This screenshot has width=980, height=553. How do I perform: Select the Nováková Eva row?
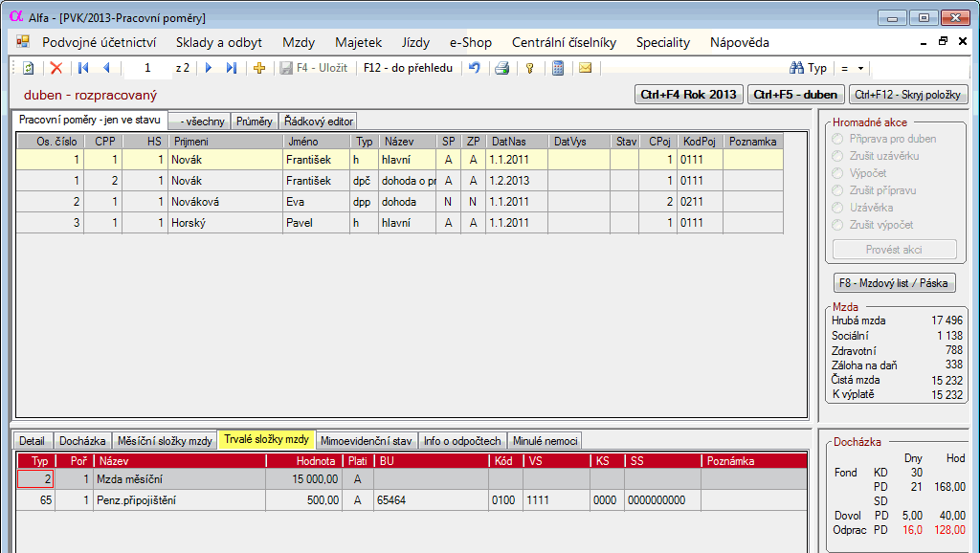tap(399, 202)
